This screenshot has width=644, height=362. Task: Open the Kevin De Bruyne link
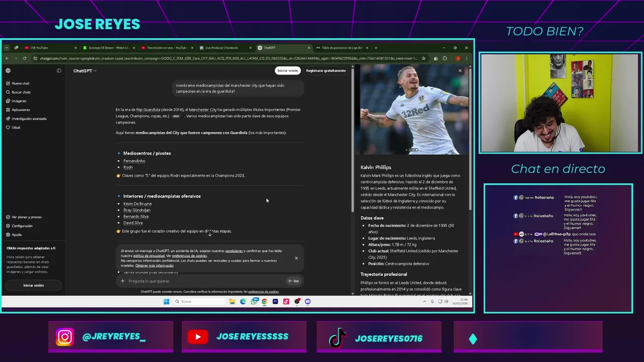pos(137,204)
